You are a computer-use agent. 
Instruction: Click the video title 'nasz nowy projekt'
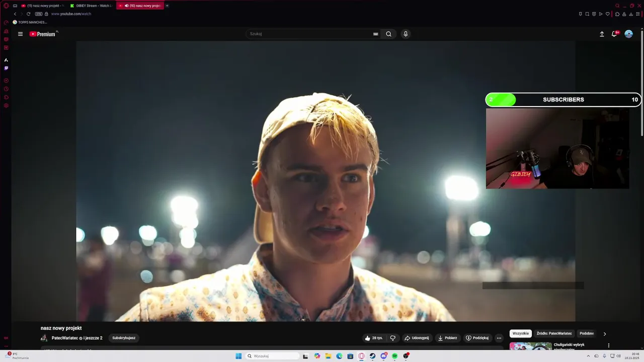pyautogui.click(x=61, y=328)
